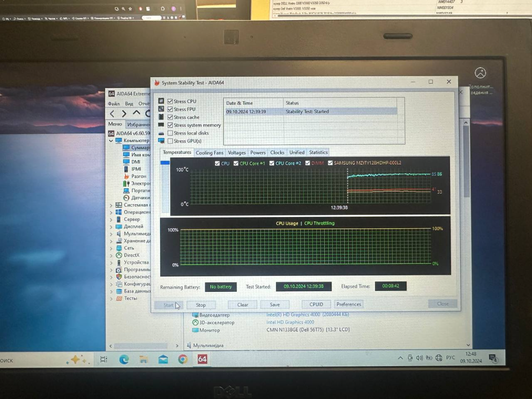Expand the DirectX node arrow

pyautogui.click(x=111, y=255)
